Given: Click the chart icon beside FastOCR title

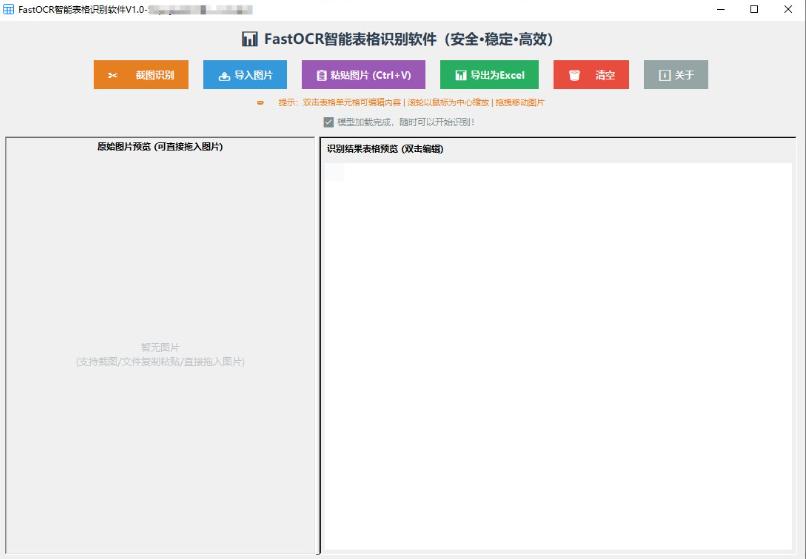Looking at the screenshot, I should tap(250, 39).
